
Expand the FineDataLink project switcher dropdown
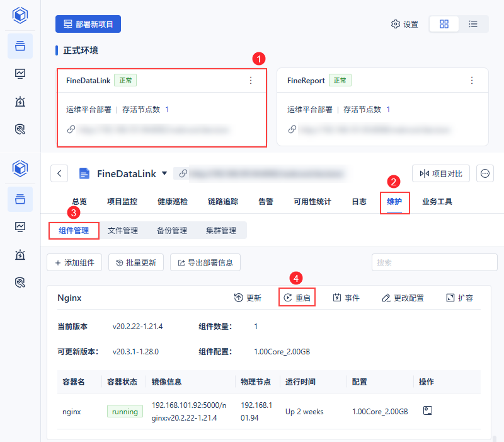pyautogui.click(x=164, y=173)
